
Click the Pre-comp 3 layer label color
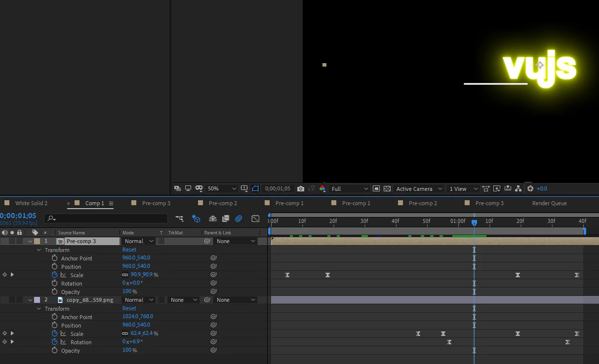coord(37,241)
